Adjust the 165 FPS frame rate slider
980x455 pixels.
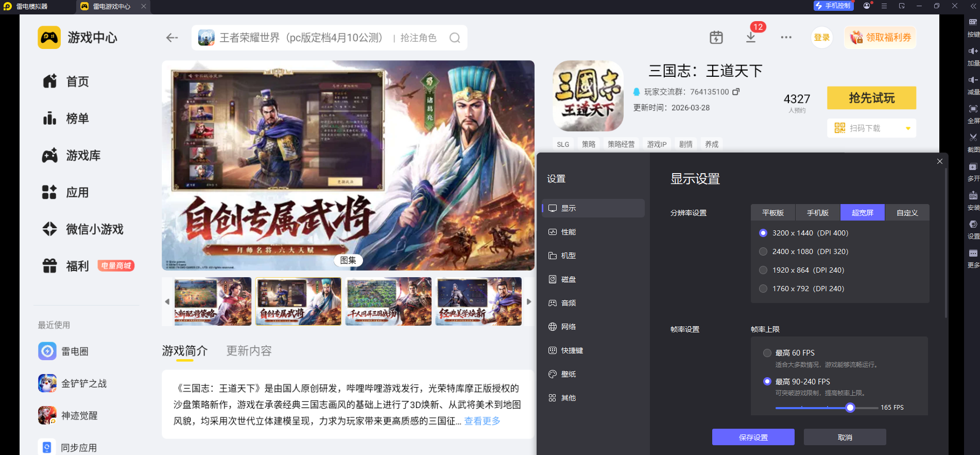(x=850, y=408)
